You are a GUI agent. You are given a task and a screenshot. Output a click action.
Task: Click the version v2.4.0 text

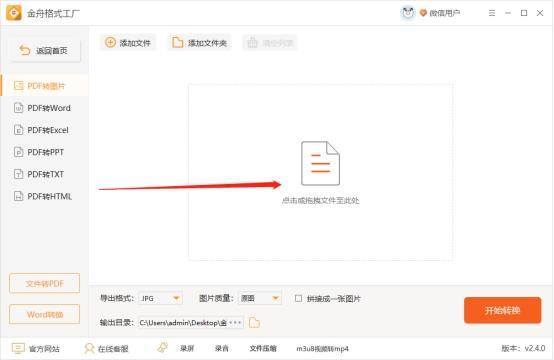(x=523, y=348)
